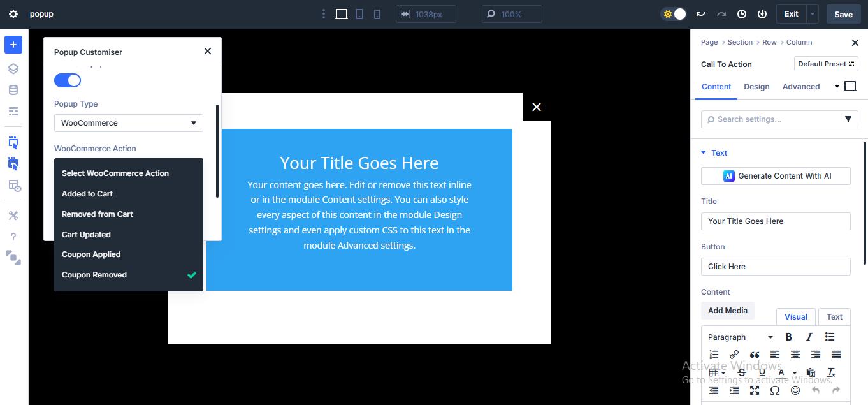Toggle the light/dark theme switch

point(674,14)
